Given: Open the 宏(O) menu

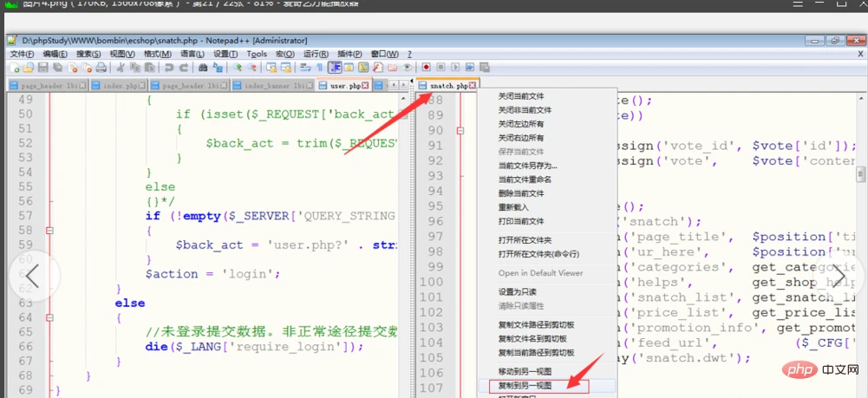Looking at the screenshot, I should (285, 55).
